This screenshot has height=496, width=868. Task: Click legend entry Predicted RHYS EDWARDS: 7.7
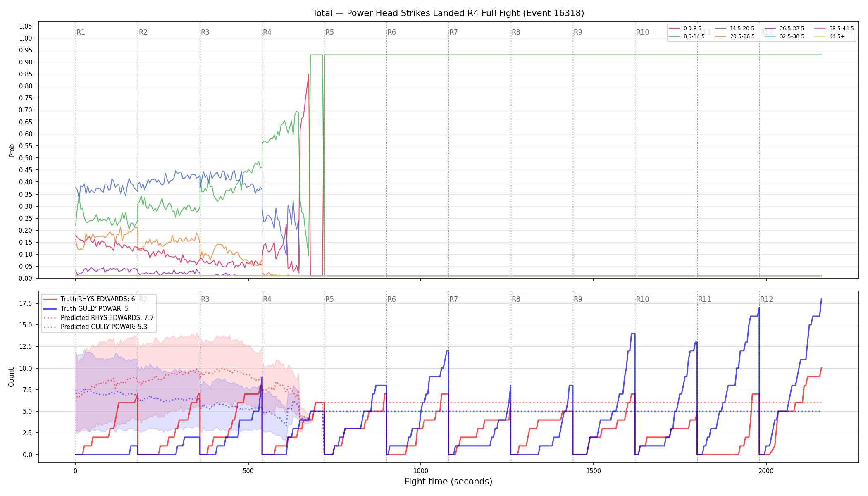107,317
